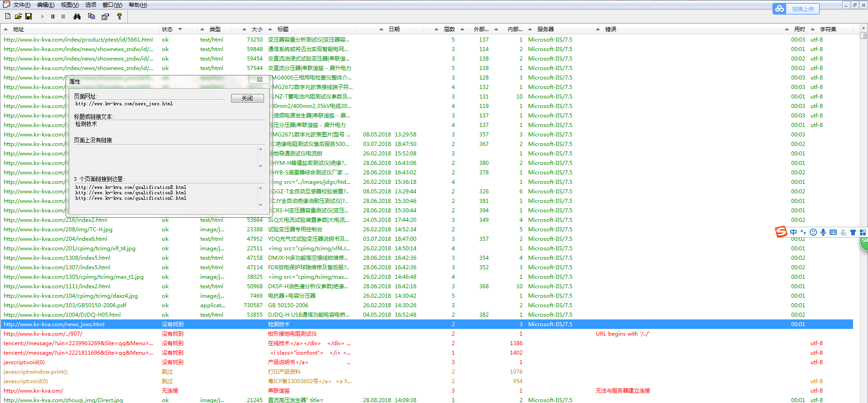This screenshot has height=403, width=868.
Task: Pause the link check
Action: [x=53, y=16]
